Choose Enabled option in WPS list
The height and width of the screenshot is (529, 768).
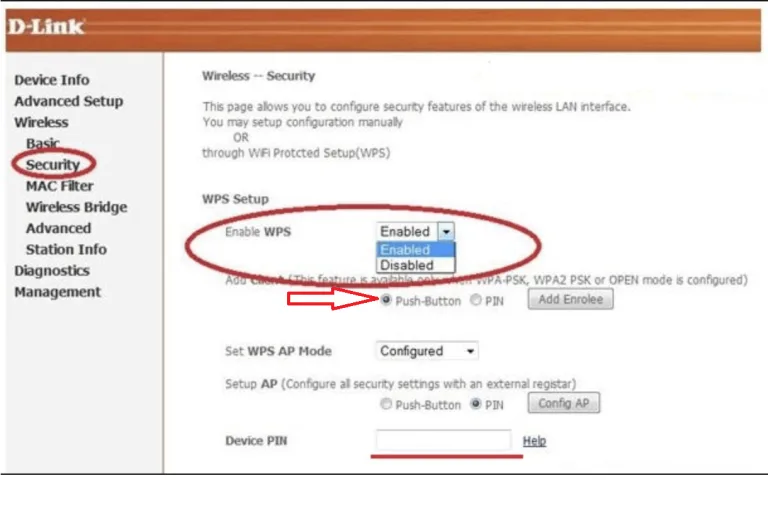pos(415,250)
